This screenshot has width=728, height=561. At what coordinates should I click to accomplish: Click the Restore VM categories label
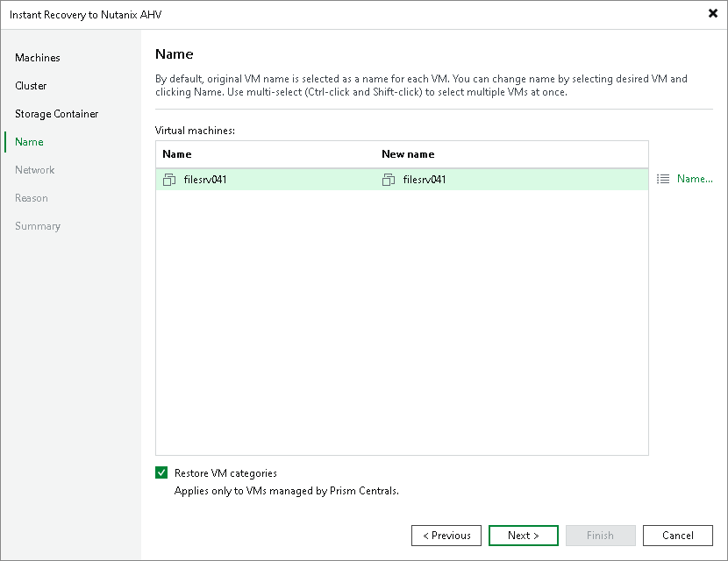pos(225,473)
